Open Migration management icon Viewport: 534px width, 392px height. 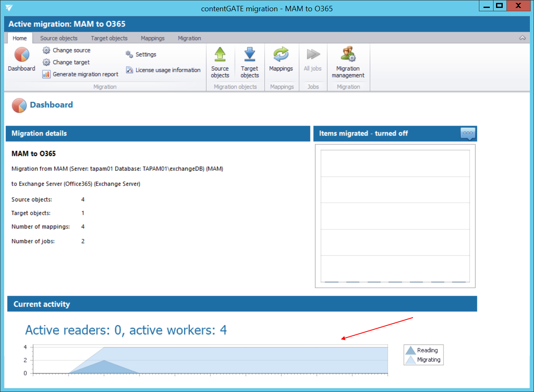coord(348,55)
